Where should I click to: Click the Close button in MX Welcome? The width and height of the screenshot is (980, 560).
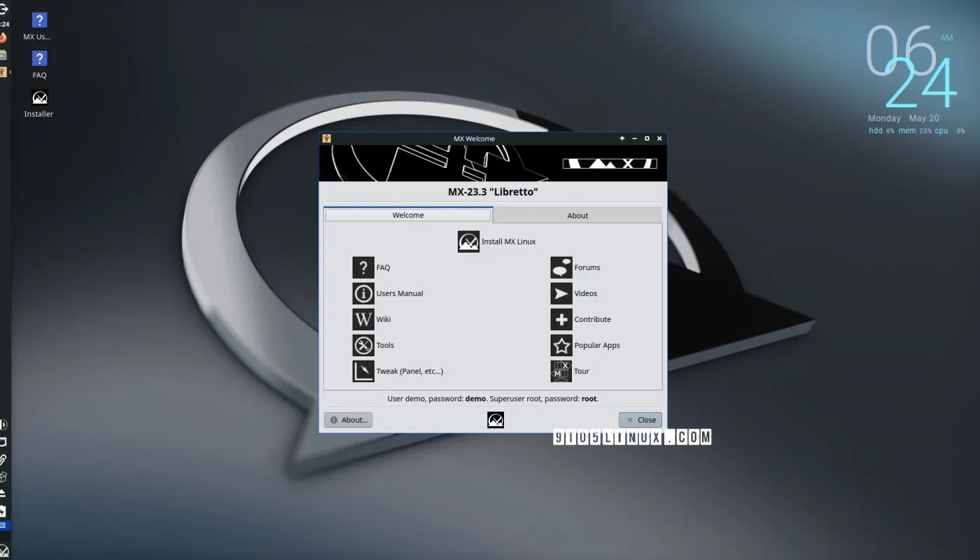pyautogui.click(x=640, y=420)
